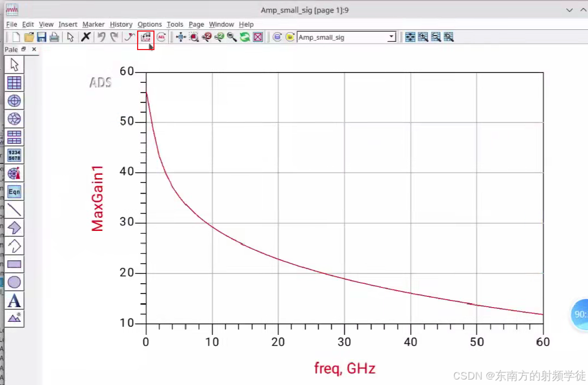Insert a picture from the palette
This screenshot has width=588, height=385.
[14, 318]
